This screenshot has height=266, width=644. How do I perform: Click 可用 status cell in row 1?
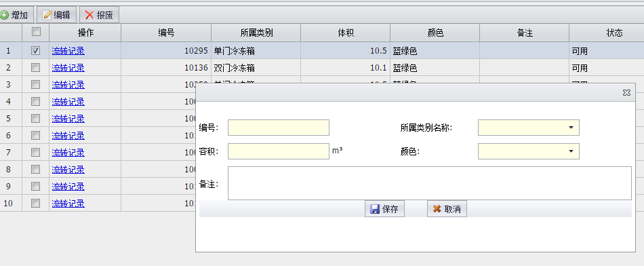[607, 51]
